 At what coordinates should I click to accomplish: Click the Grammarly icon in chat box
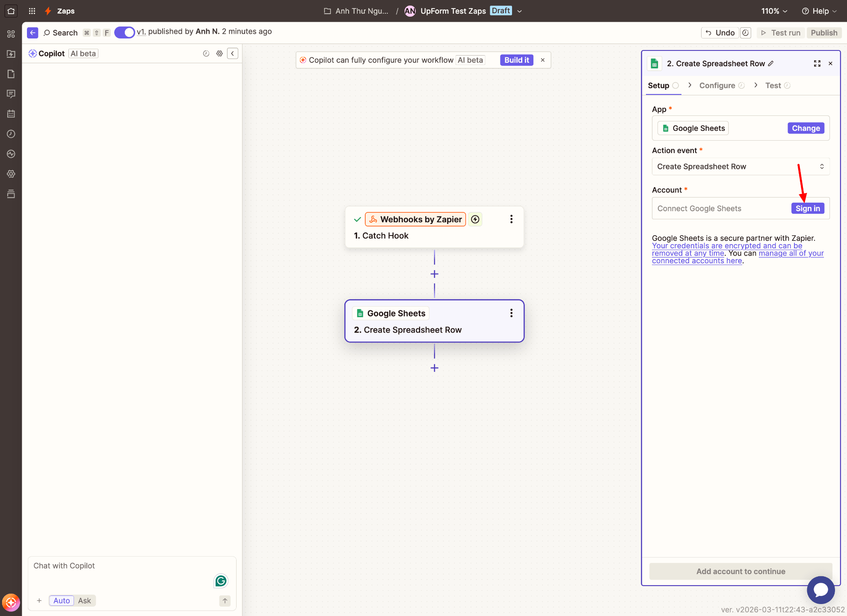tap(221, 581)
